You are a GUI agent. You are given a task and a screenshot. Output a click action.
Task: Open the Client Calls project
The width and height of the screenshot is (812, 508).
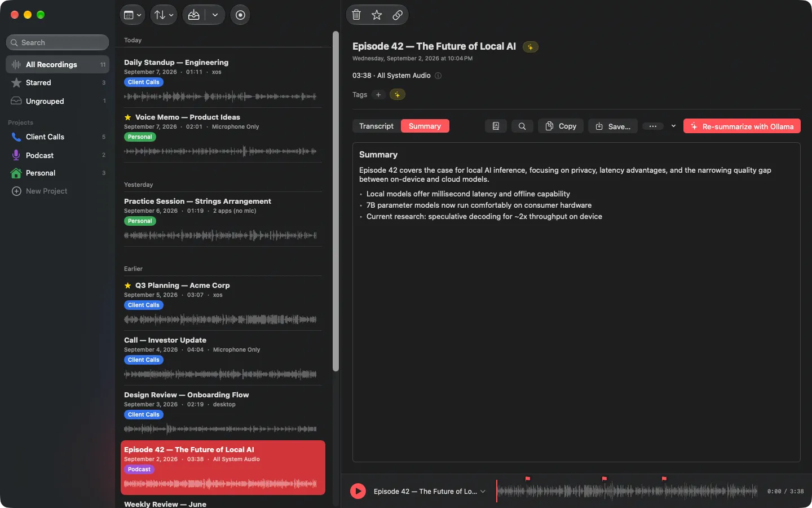[x=58, y=137]
